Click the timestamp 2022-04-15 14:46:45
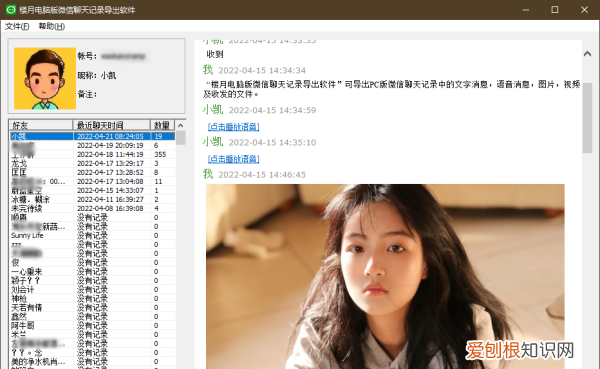This screenshot has width=600, height=369. 262,175
